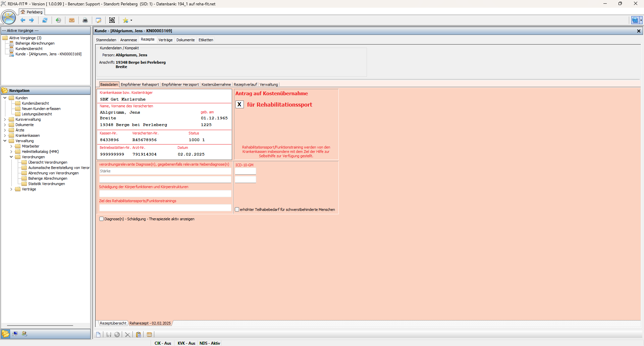Open the Verwaltung sub-tab
Image resolution: width=644 pixels, height=346 pixels.
(x=269, y=84)
